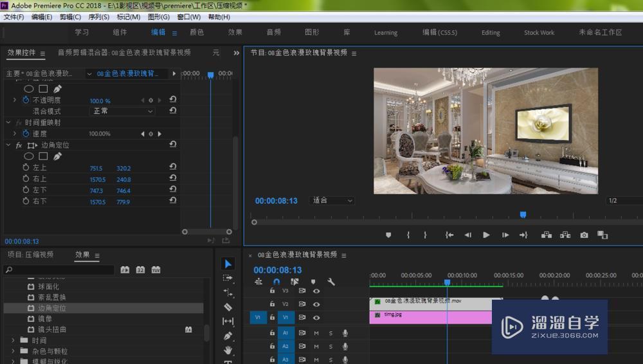Click the Add Marker button in program monitor
643x364 pixels.
coord(388,235)
